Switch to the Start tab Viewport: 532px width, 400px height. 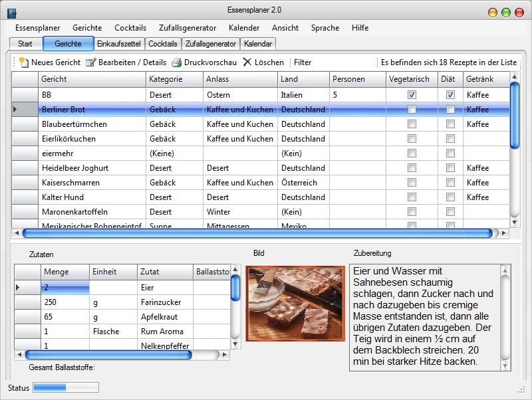tap(25, 44)
